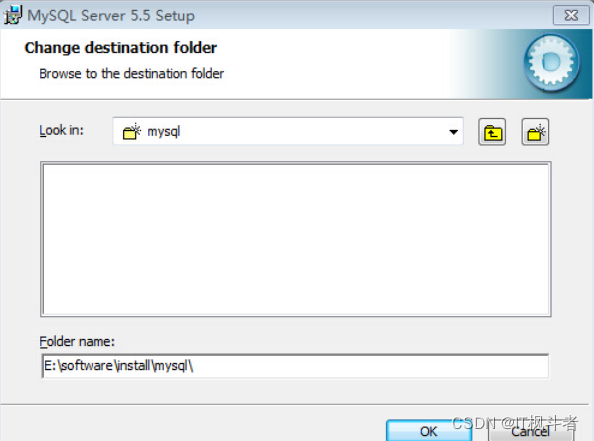This screenshot has width=594, height=441.
Task: Click the gear logo in the header banner
Action: [x=552, y=63]
